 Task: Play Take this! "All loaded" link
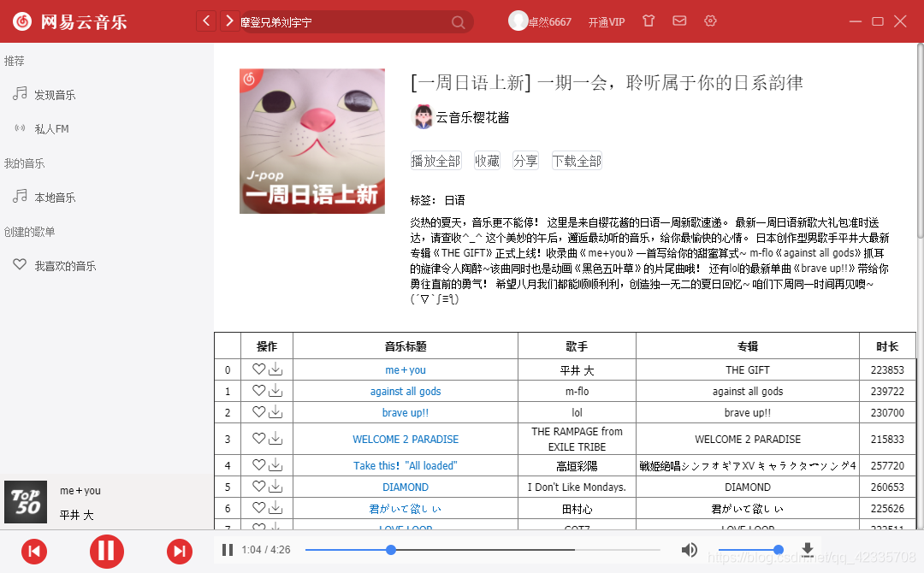tap(406, 465)
